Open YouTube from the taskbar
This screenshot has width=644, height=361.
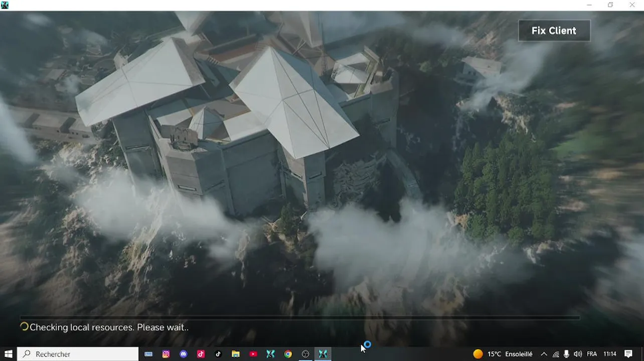(x=253, y=354)
